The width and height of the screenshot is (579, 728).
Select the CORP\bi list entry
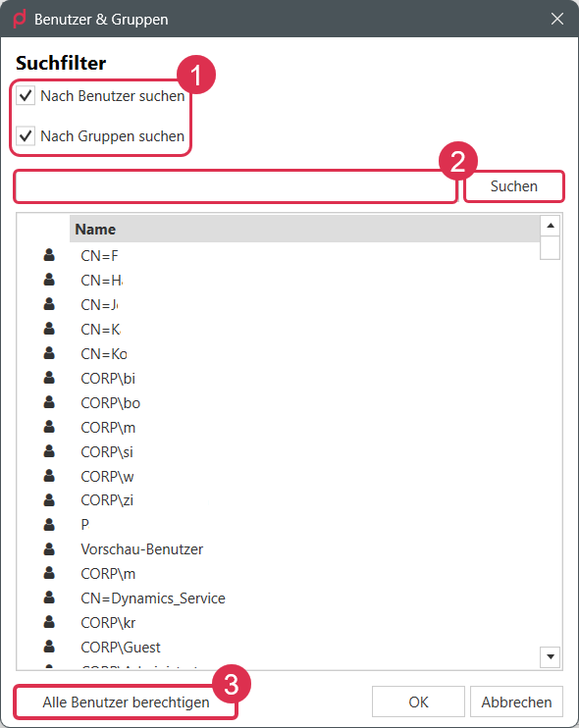108,379
